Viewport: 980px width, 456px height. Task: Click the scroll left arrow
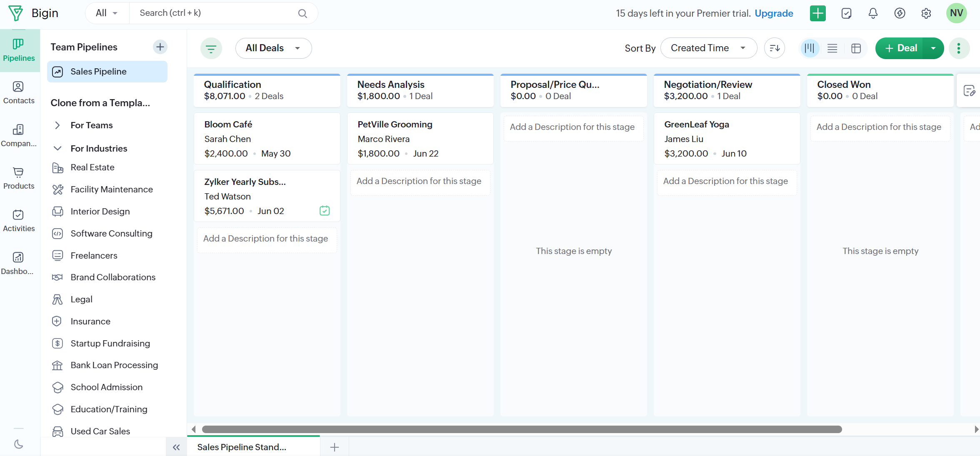click(193, 429)
